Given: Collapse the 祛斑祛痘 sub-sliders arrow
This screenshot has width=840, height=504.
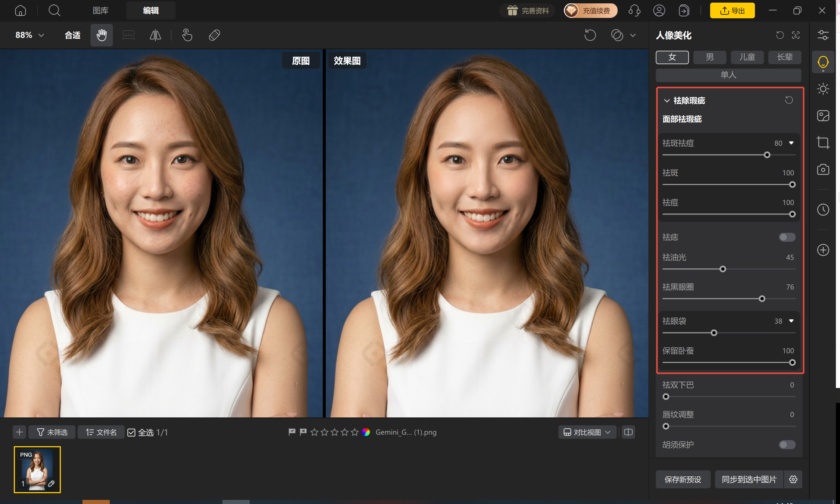Looking at the screenshot, I should (x=791, y=143).
